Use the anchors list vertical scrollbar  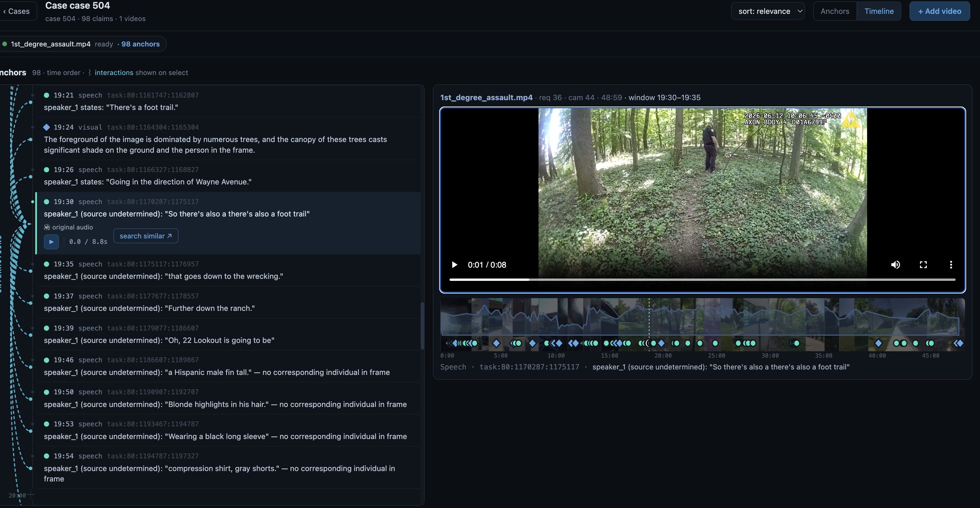point(422,326)
